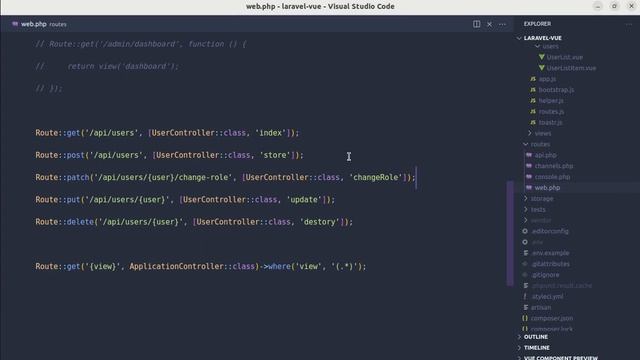Screen dimensions: 640x360
Task: Click the PHP icon beside console.php
Action: pos(529,177)
